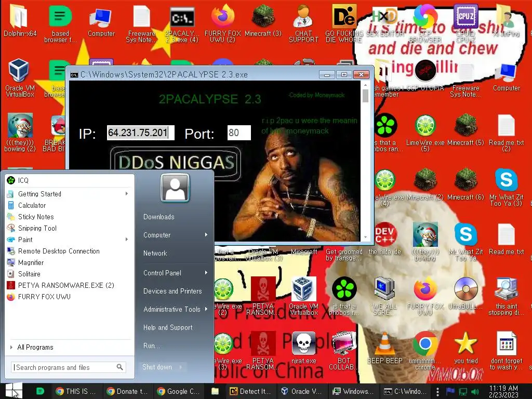
Task: Open Help and Support
Action: 168,327
